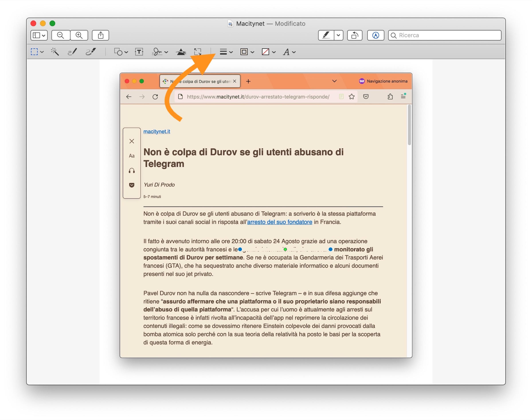Select the Sketch pen tool
Image resolution: width=532 pixels, height=420 pixels.
72,52
